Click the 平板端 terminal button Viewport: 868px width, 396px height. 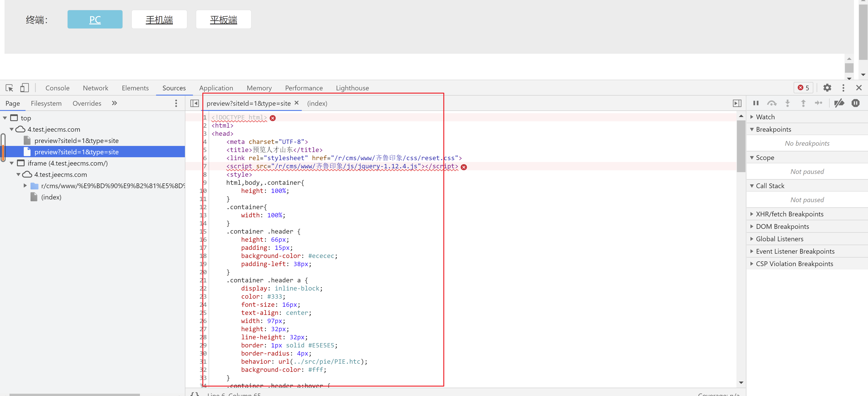click(223, 19)
